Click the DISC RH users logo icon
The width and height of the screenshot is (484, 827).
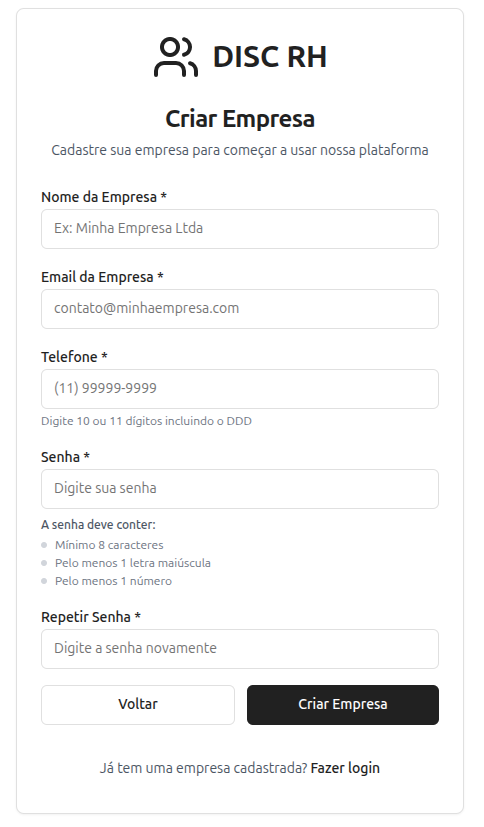click(176, 57)
